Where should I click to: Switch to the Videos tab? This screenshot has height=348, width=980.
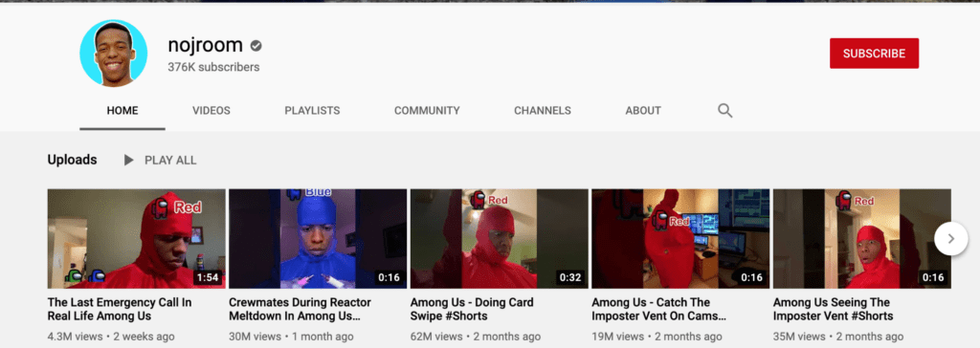click(x=212, y=111)
